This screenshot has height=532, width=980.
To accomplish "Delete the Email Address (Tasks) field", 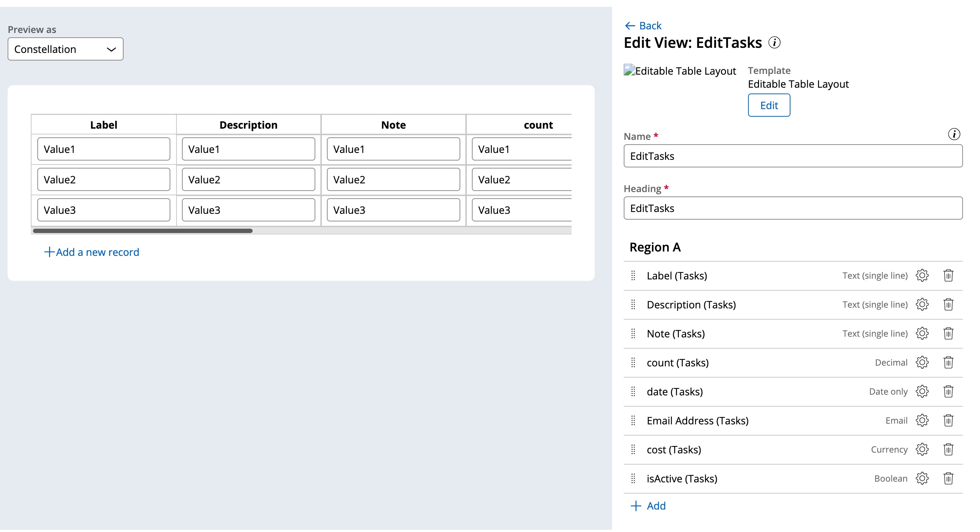I will 948,421.
